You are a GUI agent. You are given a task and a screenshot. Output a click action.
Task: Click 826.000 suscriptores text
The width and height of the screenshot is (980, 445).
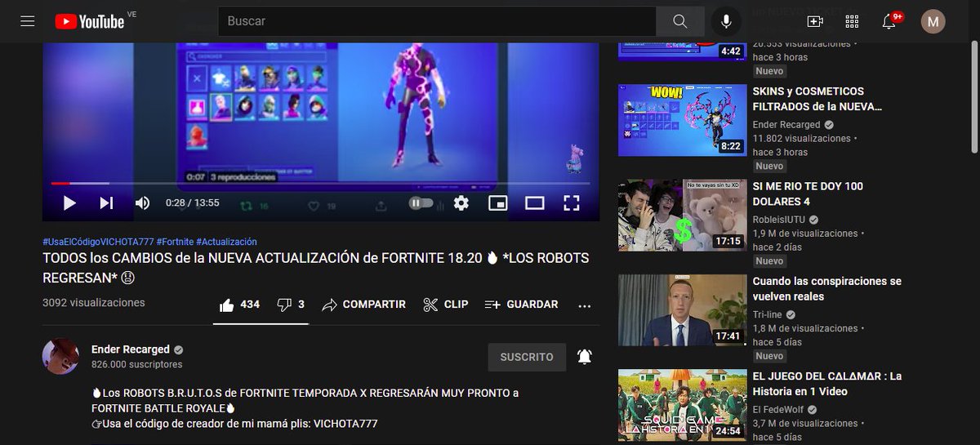(x=136, y=364)
